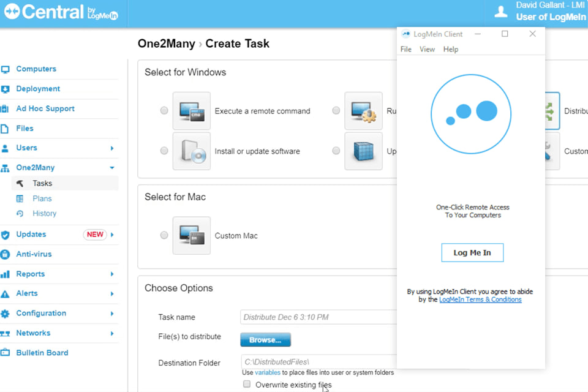588x392 pixels.
Task: Enable Overwrite existing files checkbox
Action: [x=247, y=384]
